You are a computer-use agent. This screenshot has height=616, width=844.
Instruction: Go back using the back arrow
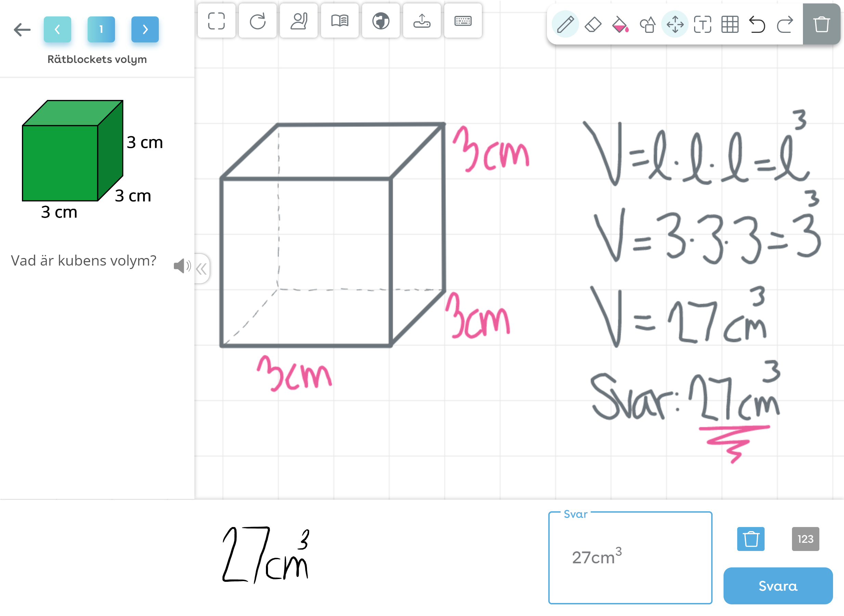pos(22,30)
